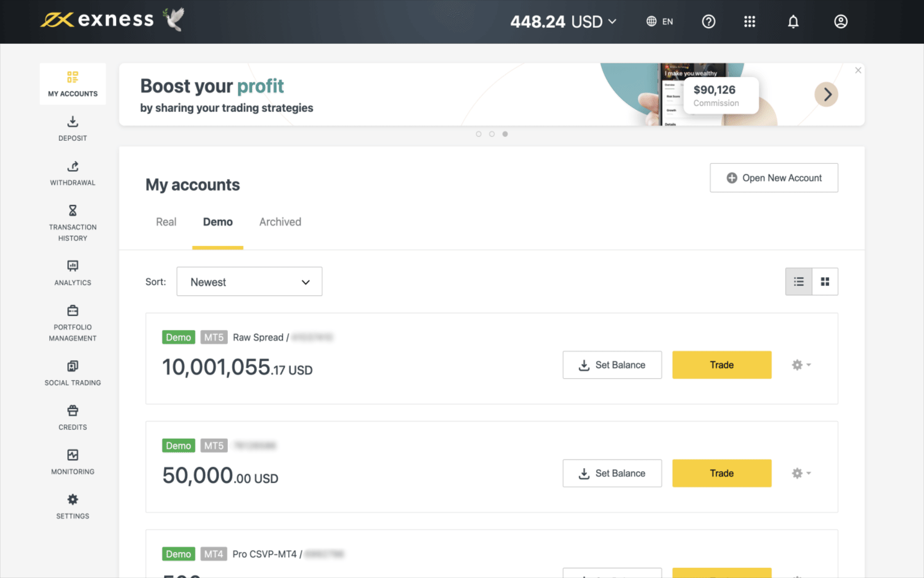Click the notifications bell icon
Image resolution: width=924 pixels, height=578 pixels.
tap(793, 22)
